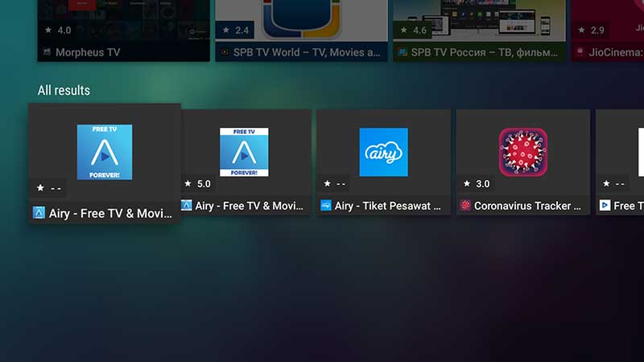Click the Free TV Forever icon above 5.0 rating
The image size is (644, 362).
tap(244, 152)
